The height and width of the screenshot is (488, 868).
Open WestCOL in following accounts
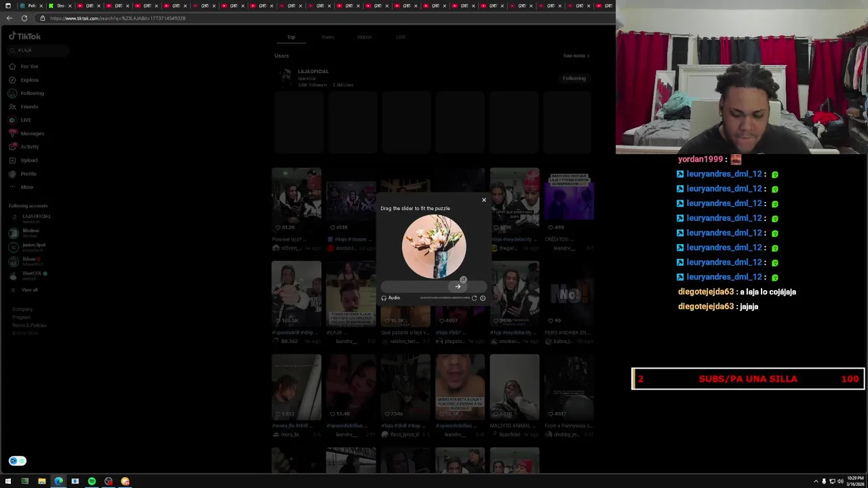pyautogui.click(x=28, y=275)
